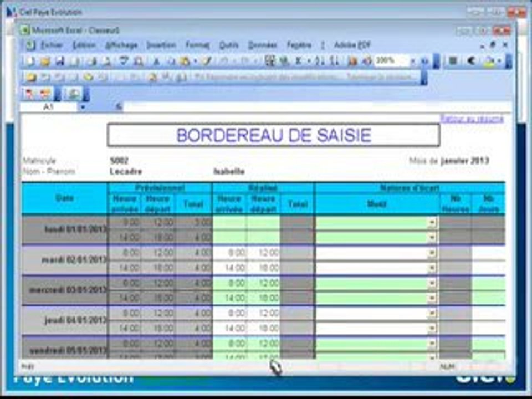Select the matricule value '5002'

(x=119, y=161)
